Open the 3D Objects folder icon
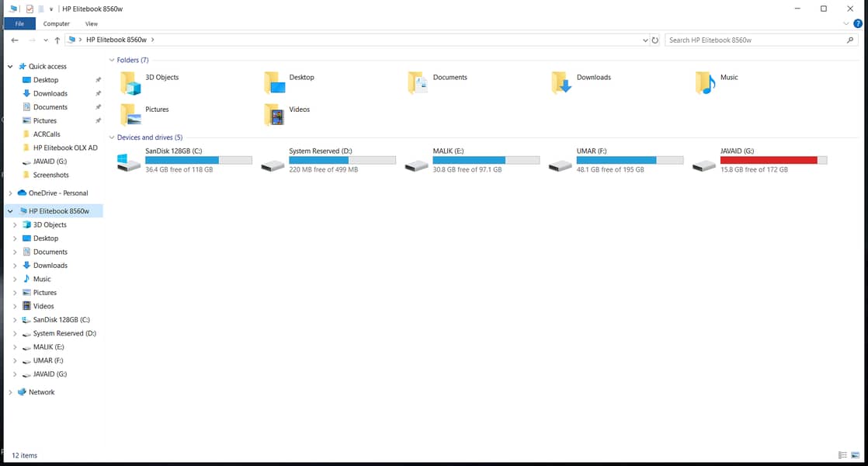The image size is (868, 466). click(x=130, y=82)
